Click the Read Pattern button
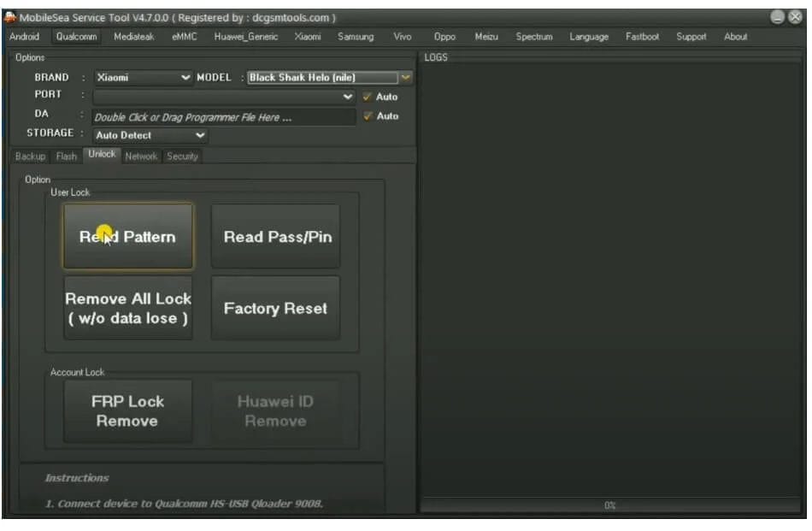 [x=127, y=237]
